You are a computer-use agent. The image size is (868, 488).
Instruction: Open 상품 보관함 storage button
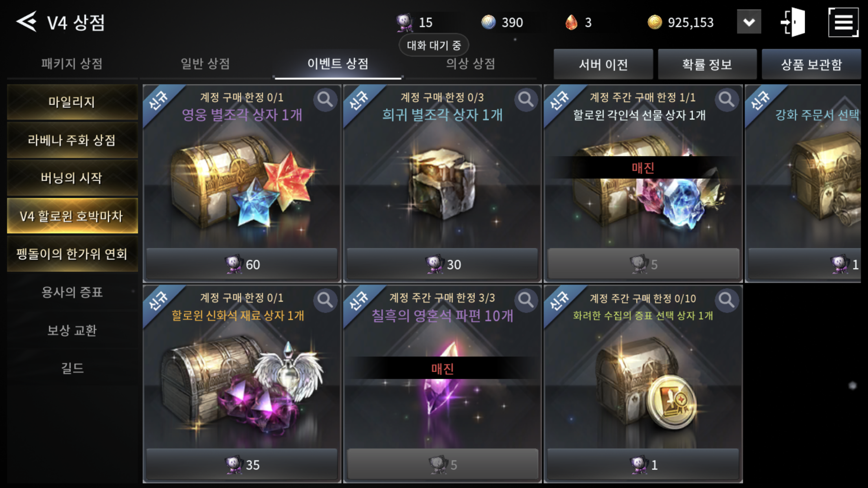811,64
